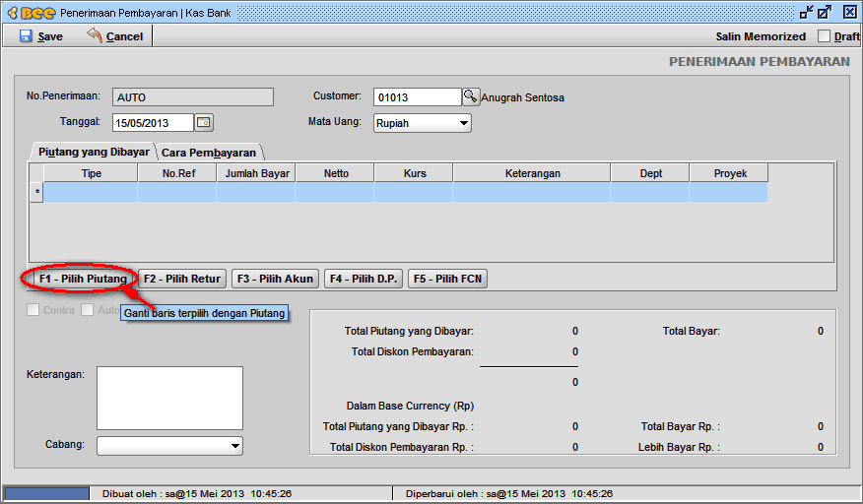Click the Cancel undo arrow icon
The height and width of the screenshot is (504, 863).
pos(95,36)
